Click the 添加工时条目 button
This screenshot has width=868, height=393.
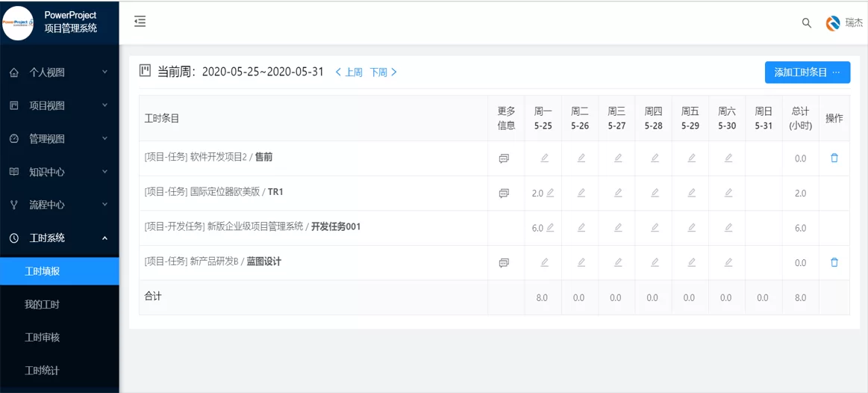click(x=807, y=72)
